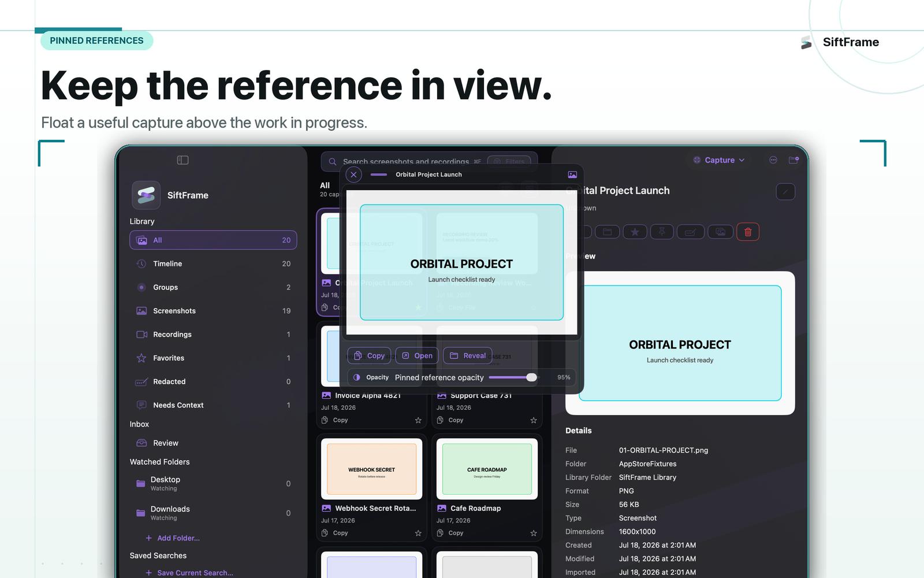
Task: Click the pinned Orbital Project reference image
Action: point(461,262)
